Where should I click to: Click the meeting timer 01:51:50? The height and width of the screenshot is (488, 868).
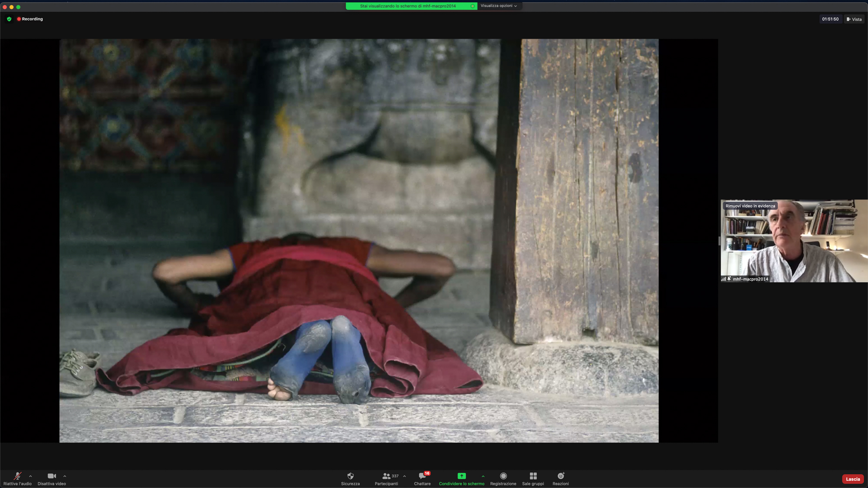point(830,19)
